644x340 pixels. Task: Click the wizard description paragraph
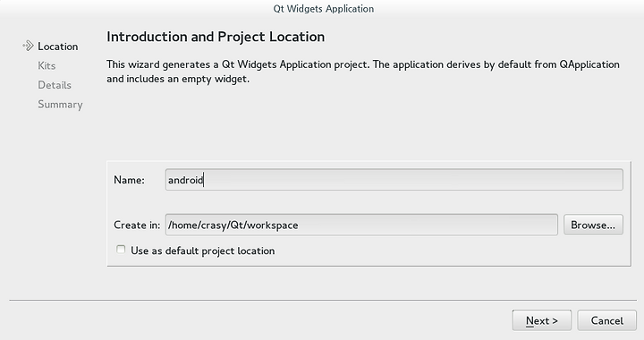pos(363,72)
